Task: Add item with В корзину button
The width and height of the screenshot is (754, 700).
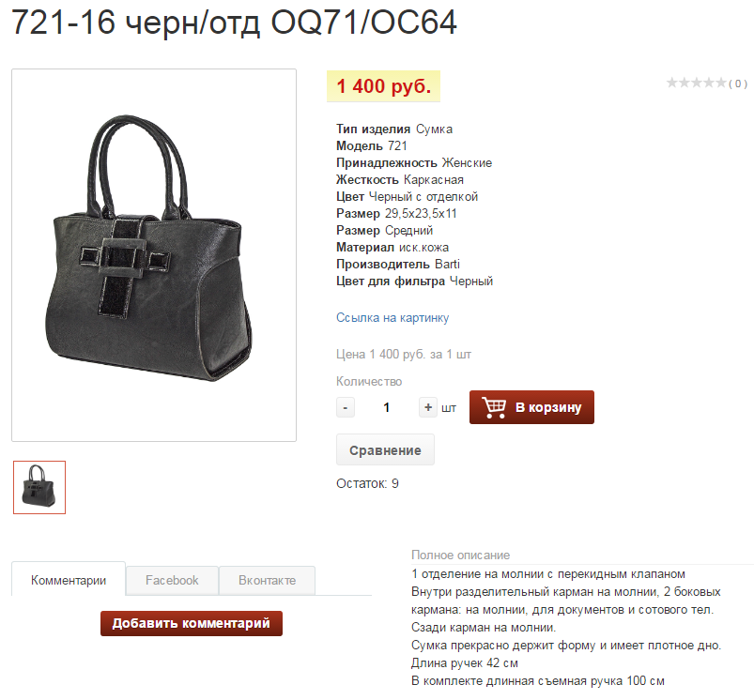Action: [531, 407]
